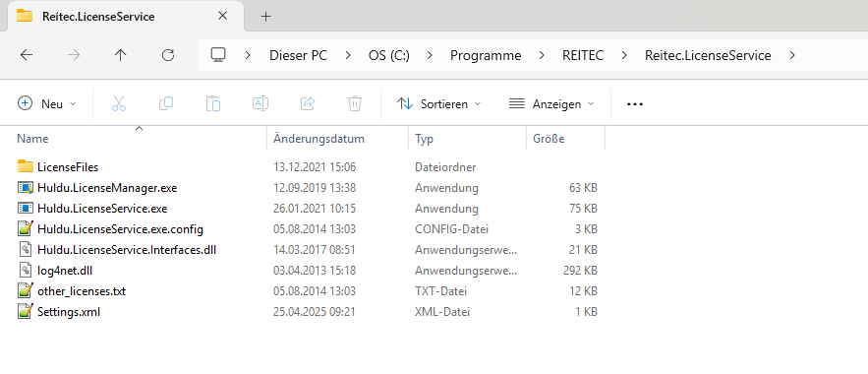Refresh the current folder view
This screenshot has width=868, height=374.
click(x=168, y=55)
